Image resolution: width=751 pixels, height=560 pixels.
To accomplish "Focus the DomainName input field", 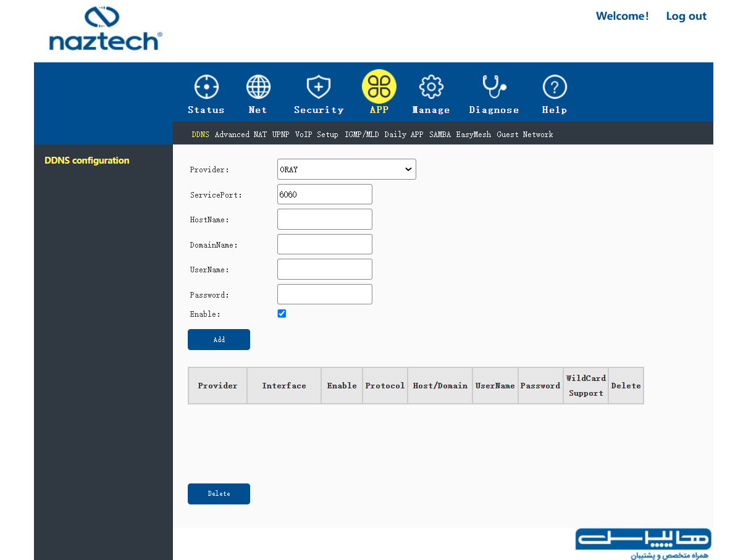I will [x=325, y=244].
